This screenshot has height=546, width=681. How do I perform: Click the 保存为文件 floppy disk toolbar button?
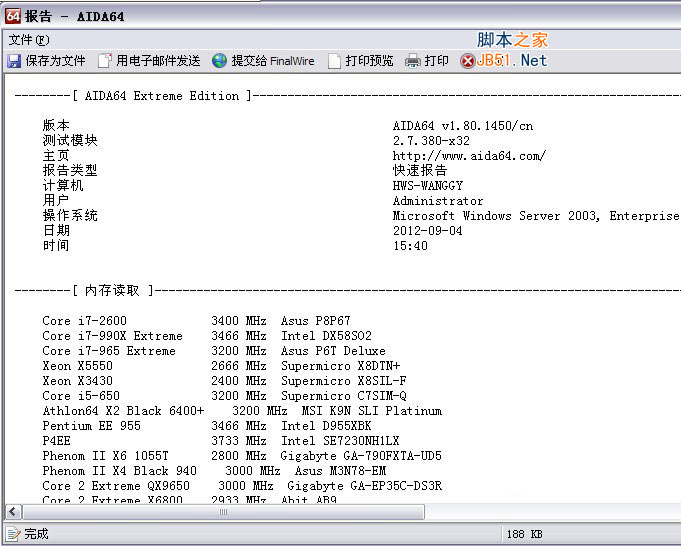tap(46, 61)
